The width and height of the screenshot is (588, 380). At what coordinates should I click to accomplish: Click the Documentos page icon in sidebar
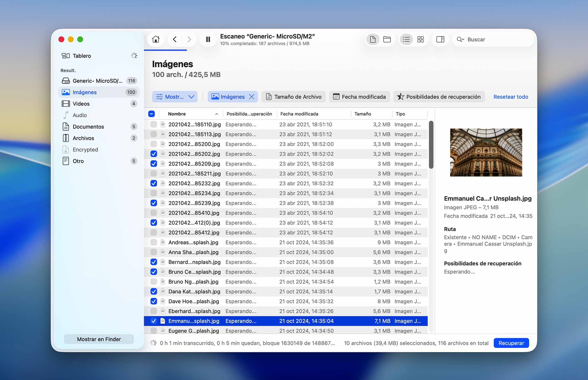(66, 127)
